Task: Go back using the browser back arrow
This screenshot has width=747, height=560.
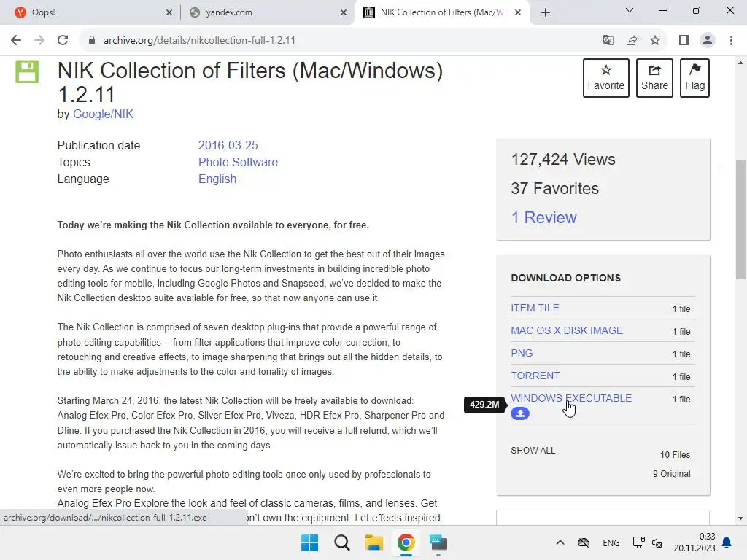Action: click(x=16, y=41)
